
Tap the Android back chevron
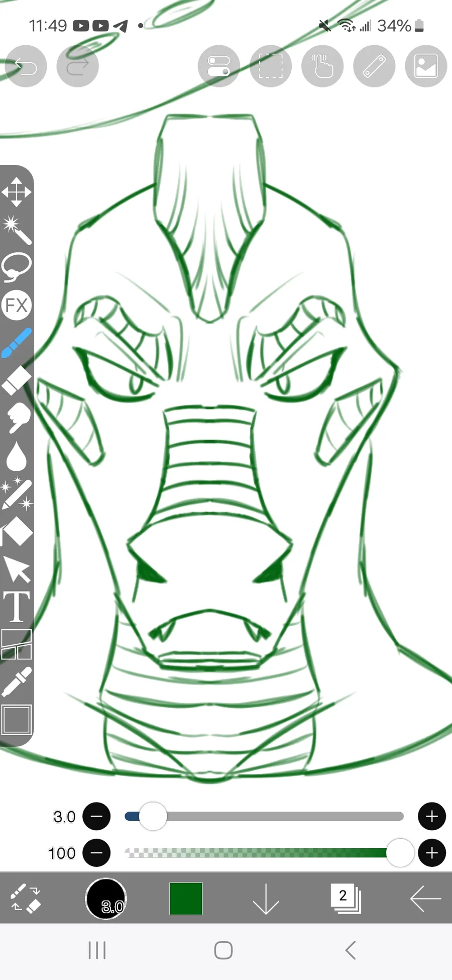[x=351, y=950]
